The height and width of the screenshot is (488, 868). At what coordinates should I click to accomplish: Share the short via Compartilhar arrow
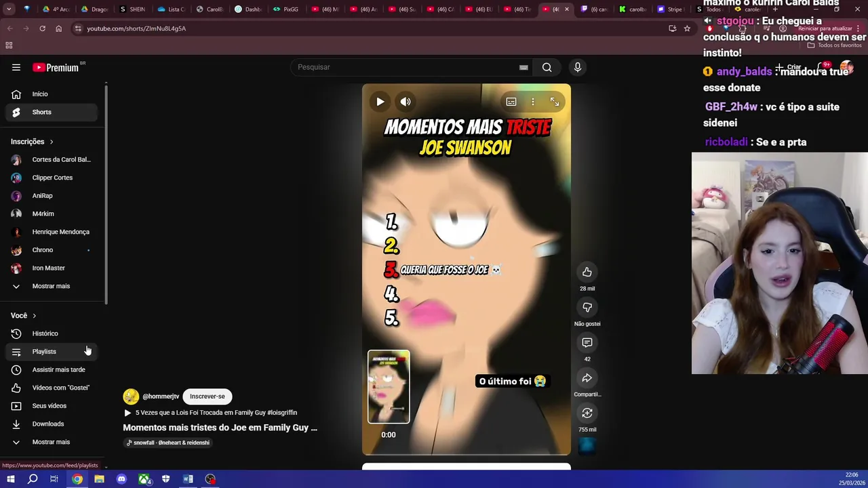(587, 378)
